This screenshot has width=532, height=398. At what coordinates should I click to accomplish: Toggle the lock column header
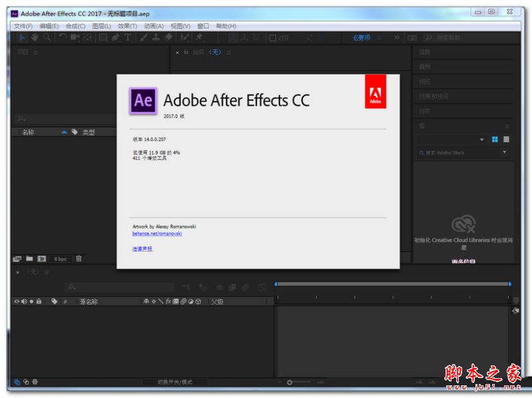39,301
